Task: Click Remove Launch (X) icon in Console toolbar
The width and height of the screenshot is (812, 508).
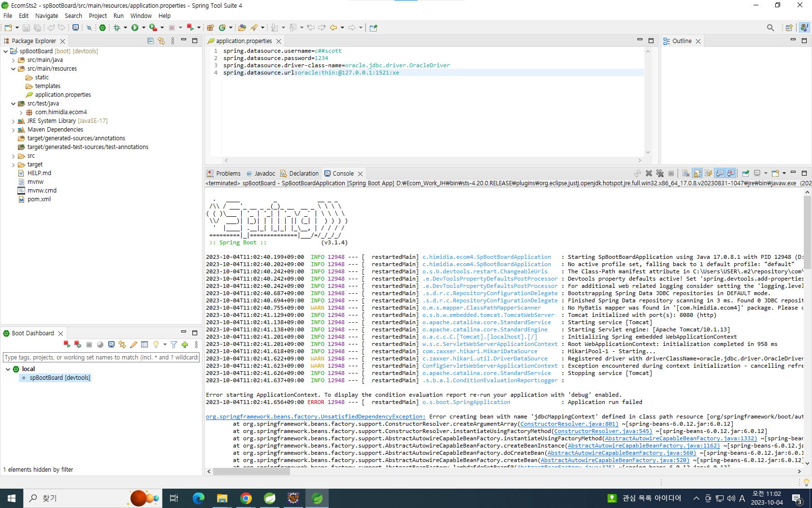Action: [x=649, y=173]
